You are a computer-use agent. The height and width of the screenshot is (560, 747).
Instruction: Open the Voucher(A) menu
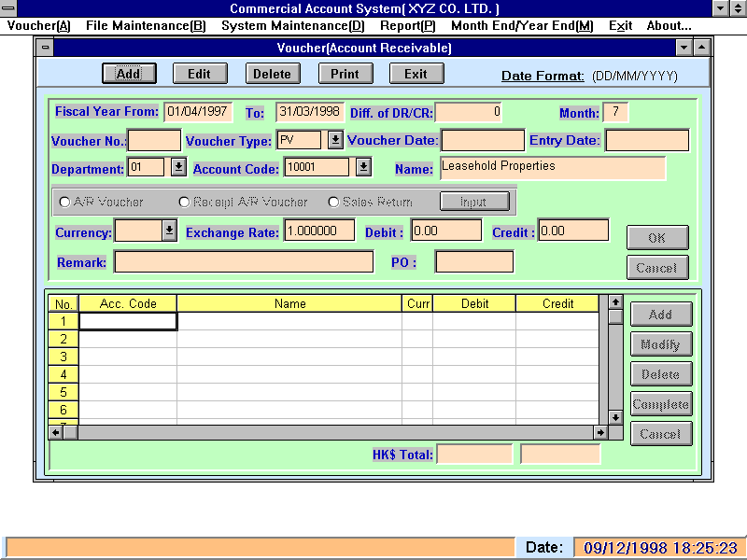point(38,25)
